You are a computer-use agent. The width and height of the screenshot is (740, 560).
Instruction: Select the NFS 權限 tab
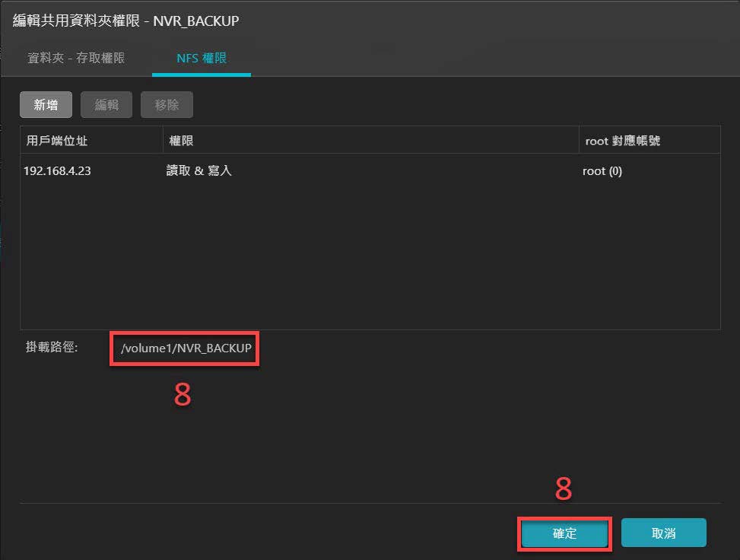(x=202, y=58)
